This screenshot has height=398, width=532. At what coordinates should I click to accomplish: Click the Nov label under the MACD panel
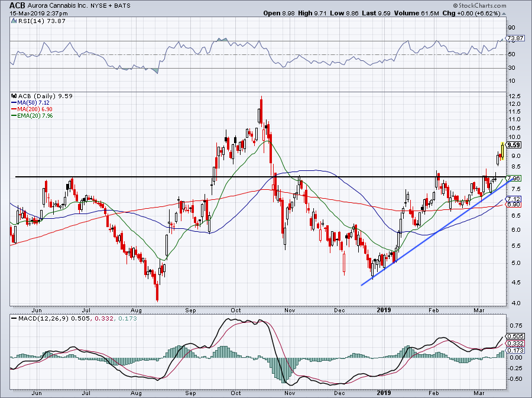tap(290, 393)
